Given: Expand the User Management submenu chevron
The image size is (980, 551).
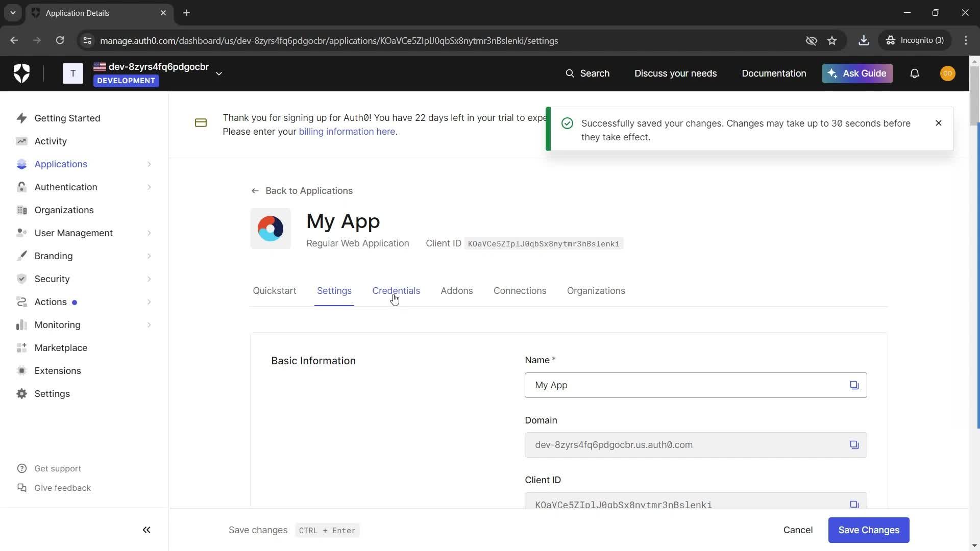Looking at the screenshot, I should [149, 233].
